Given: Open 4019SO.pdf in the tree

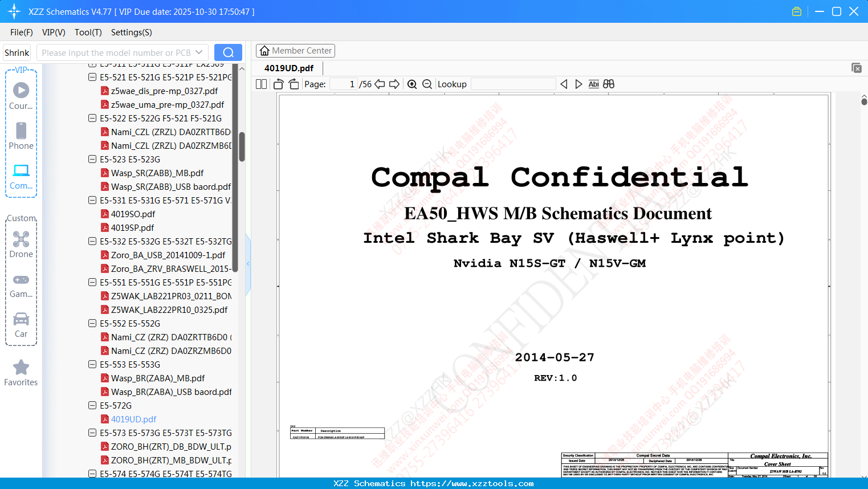Looking at the screenshot, I should (133, 214).
